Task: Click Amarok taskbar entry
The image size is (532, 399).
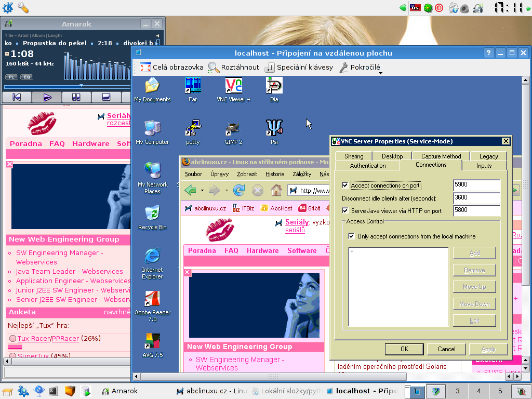Action: [120, 391]
